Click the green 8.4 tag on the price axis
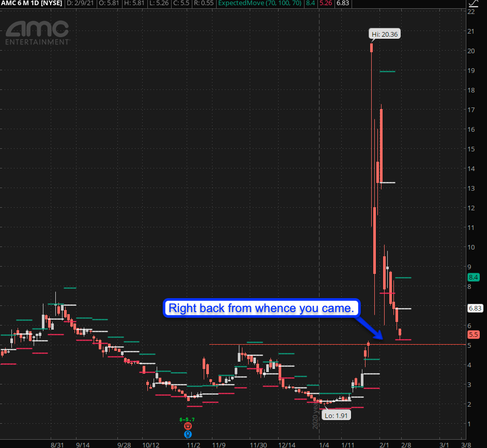Image resolution: width=487 pixels, height=448 pixels. tap(474, 277)
